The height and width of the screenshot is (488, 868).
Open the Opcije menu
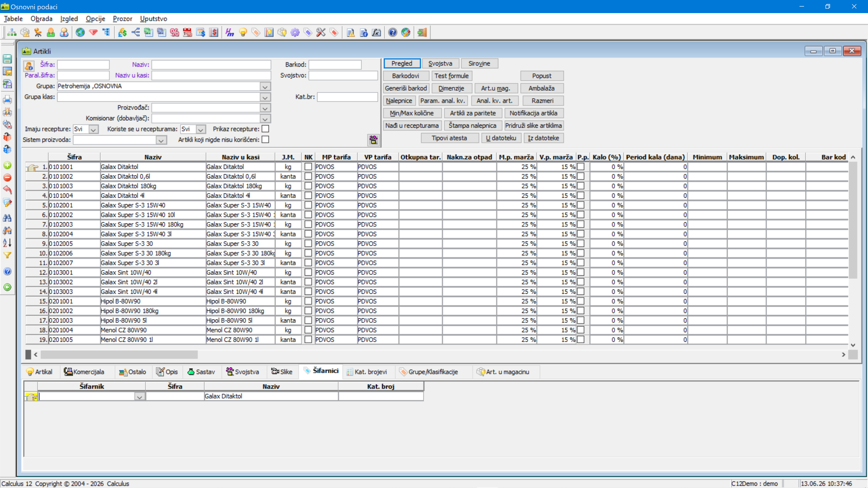95,19
